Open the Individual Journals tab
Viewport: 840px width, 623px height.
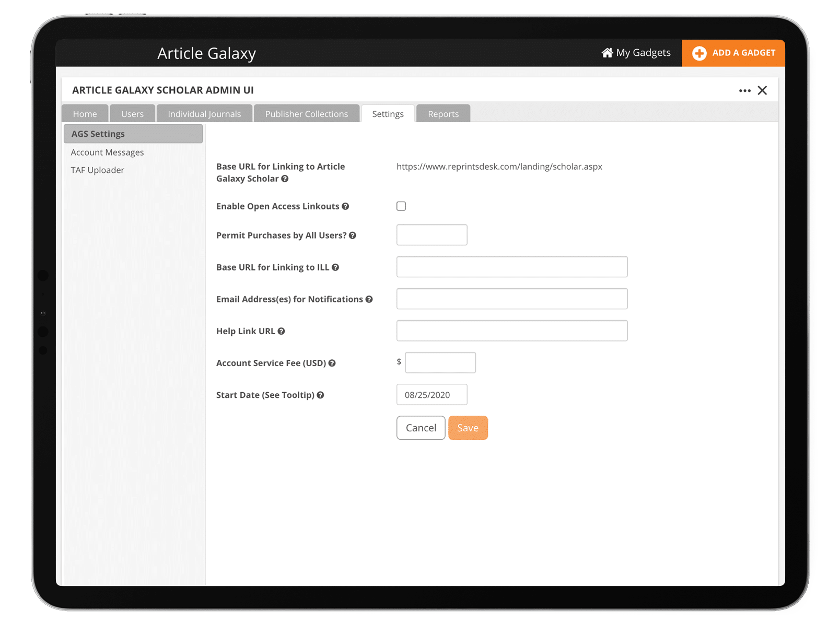[204, 114]
